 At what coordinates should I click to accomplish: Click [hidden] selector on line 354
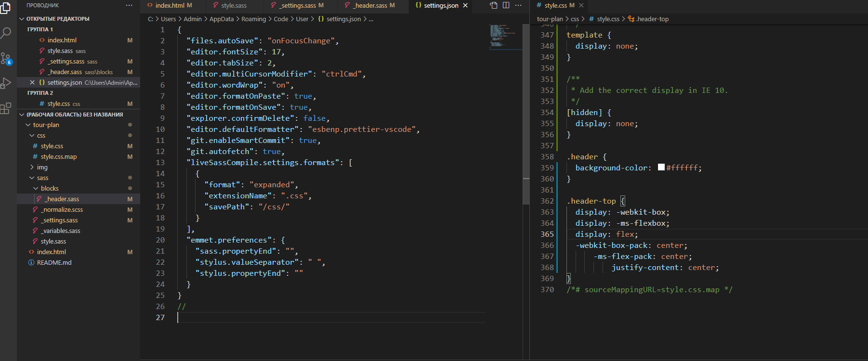click(584, 112)
